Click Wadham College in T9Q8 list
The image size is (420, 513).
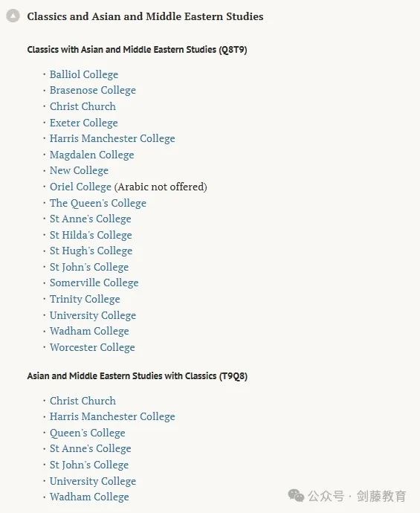point(89,497)
